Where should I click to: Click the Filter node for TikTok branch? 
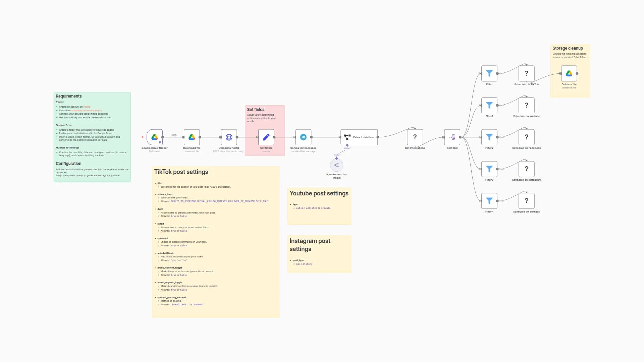click(x=489, y=73)
